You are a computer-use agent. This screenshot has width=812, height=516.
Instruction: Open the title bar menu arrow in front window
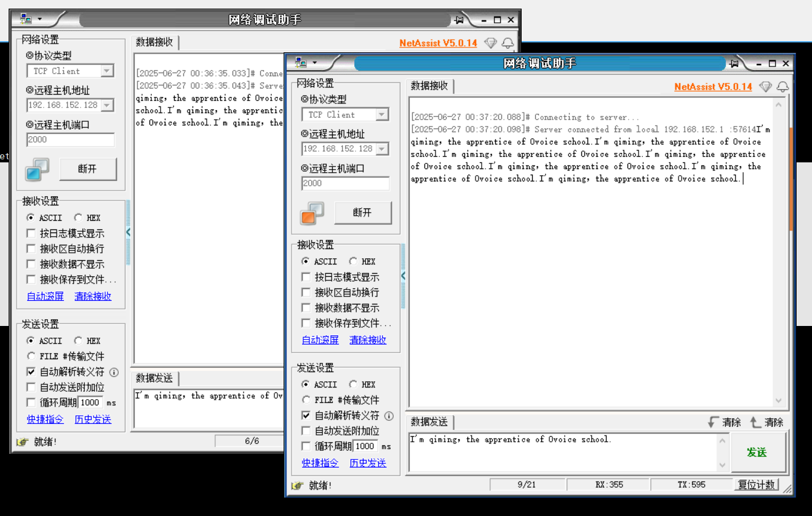click(x=315, y=63)
